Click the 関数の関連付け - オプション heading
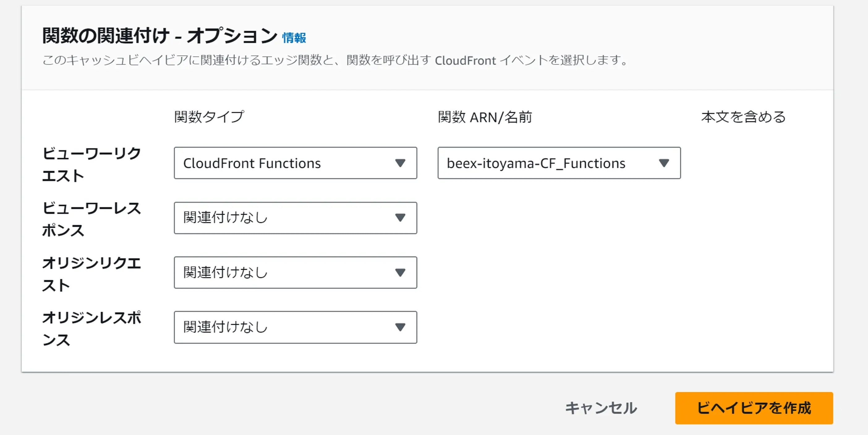 click(x=160, y=36)
